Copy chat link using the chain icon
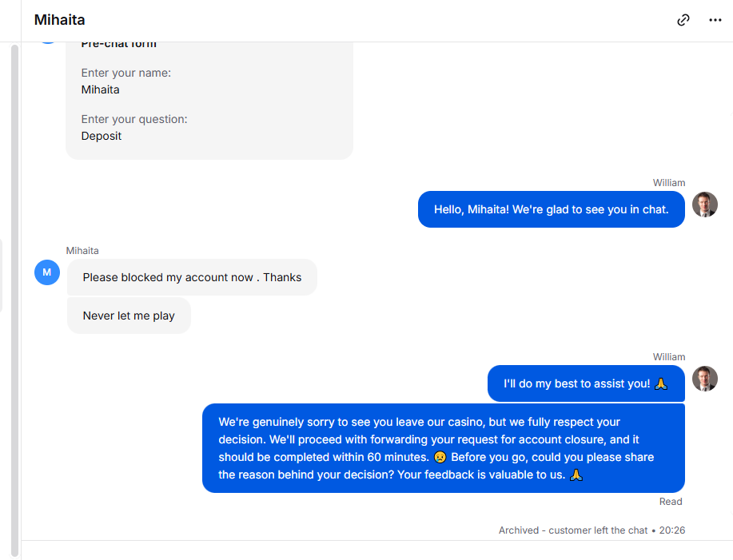This screenshot has height=560, width=733. coord(683,20)
